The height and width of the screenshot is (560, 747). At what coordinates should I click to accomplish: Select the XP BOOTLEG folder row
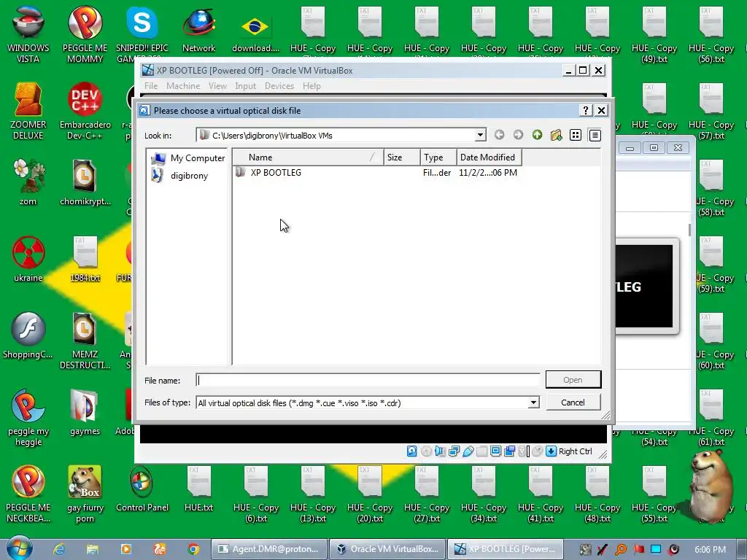point(376,172)
